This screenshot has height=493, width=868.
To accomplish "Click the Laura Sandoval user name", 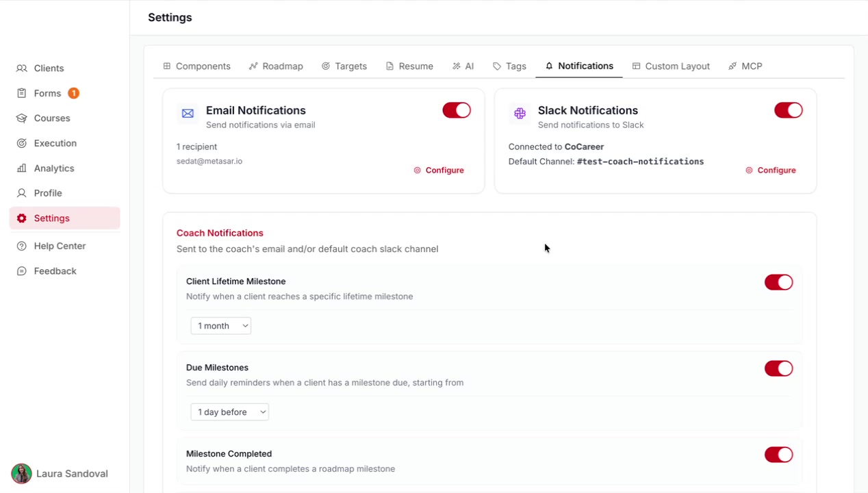I will [x=72, y=474].
